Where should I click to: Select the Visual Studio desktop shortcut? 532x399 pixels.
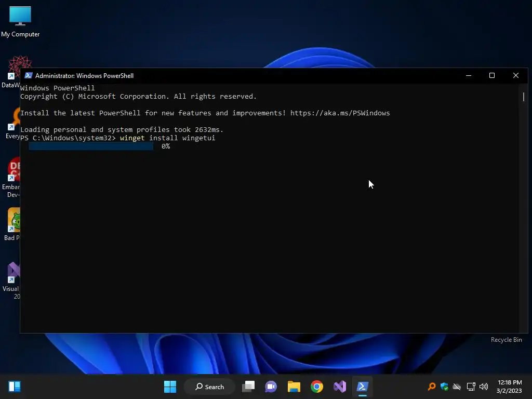point(11,281)
